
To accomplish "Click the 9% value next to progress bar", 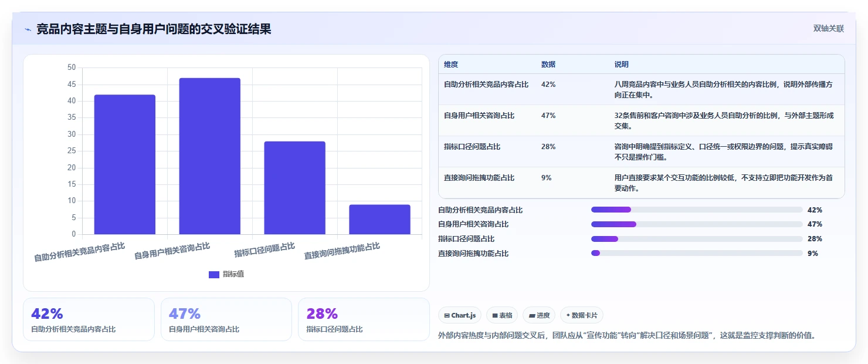I will (x=813, y=254).
